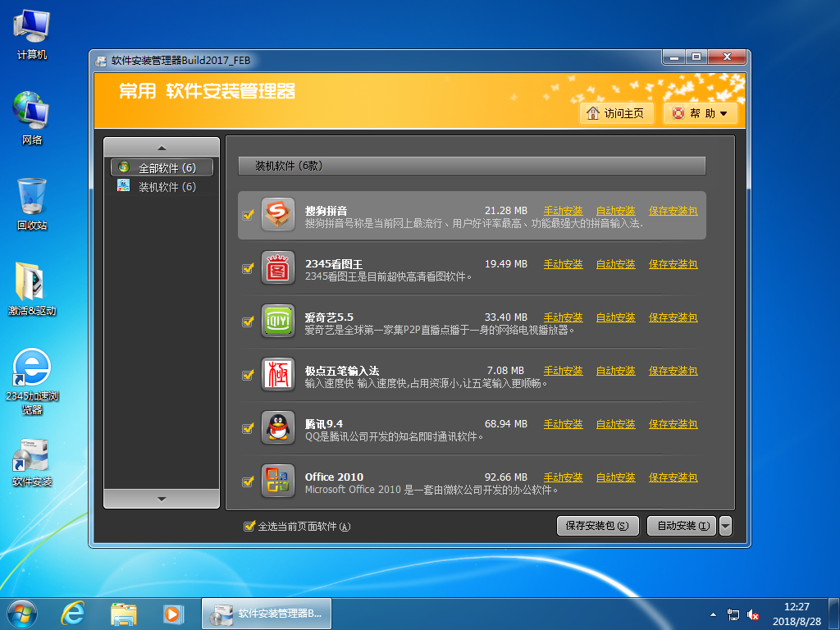Click 手动安装 for 搜狗拼音

[x=563, y=211]
